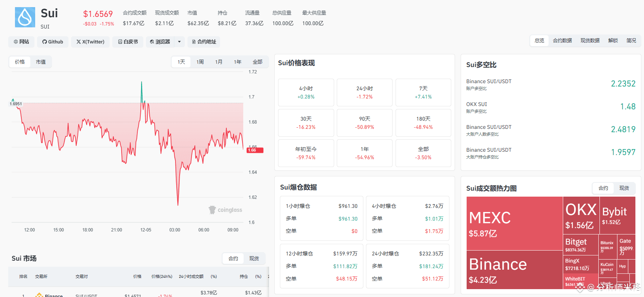Expand the dropdown arrow beside 浏览器
Image resolution: width=644 pixels, height=297 pixels.
pos(180,42)
